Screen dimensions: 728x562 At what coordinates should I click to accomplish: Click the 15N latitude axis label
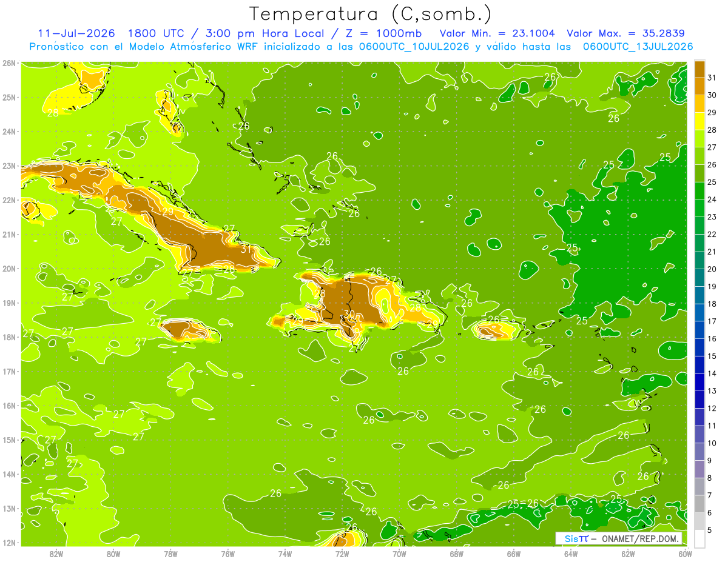(x=9, y=440)
